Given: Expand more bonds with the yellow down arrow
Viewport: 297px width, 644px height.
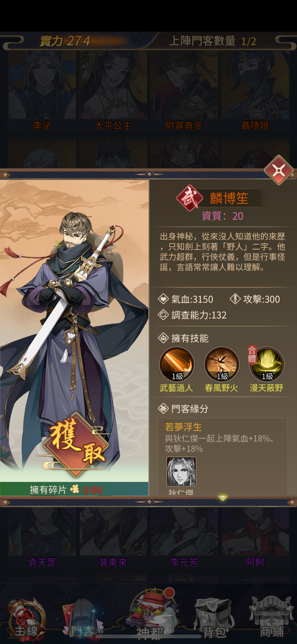Looking at the screenshot, I should (223, 497).
